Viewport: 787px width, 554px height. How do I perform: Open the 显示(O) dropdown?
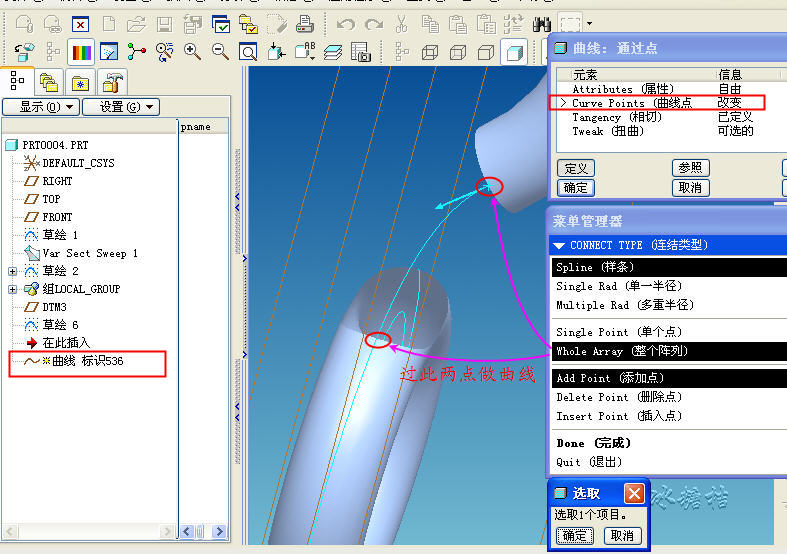(41, 107)
